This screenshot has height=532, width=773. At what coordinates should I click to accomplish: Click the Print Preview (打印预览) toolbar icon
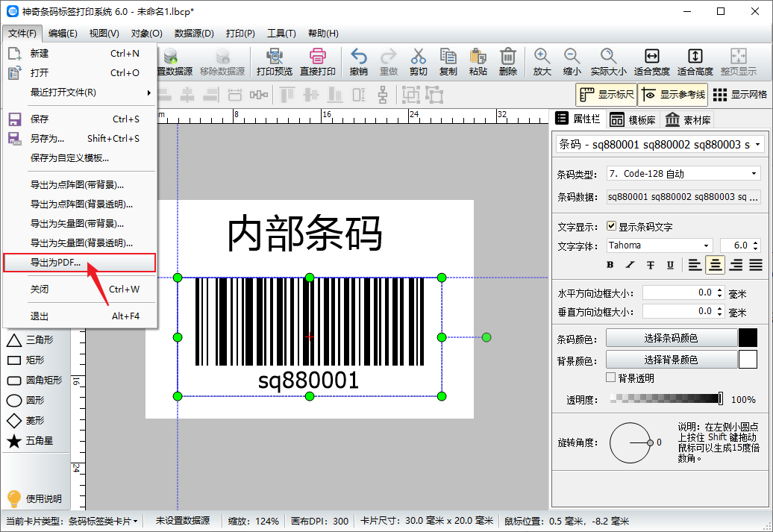(x=274, y=62)
